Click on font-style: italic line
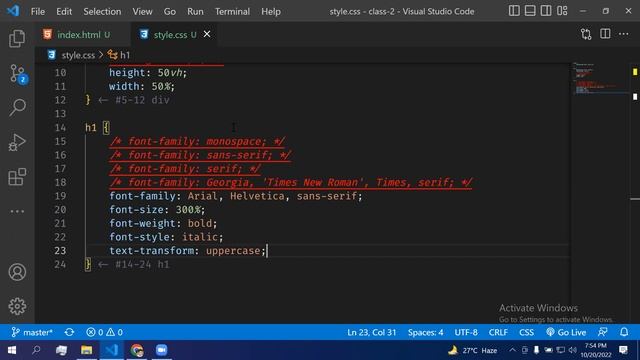This screenshot has width=640, height=360. [x=166, y=237]
